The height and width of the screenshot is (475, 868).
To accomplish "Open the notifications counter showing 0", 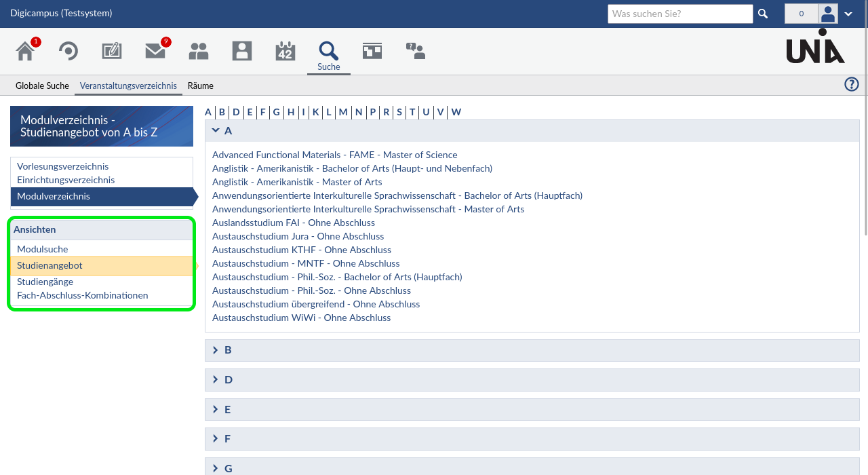I will click(801, 14).
